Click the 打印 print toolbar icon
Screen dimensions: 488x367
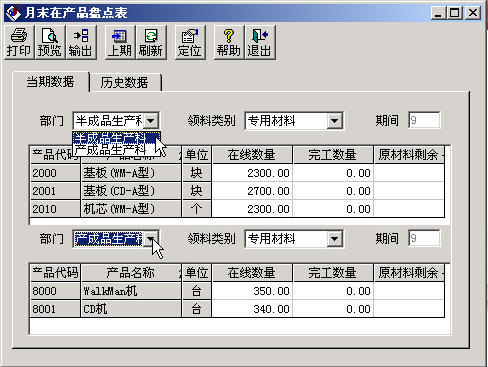(x=19, y=43)
